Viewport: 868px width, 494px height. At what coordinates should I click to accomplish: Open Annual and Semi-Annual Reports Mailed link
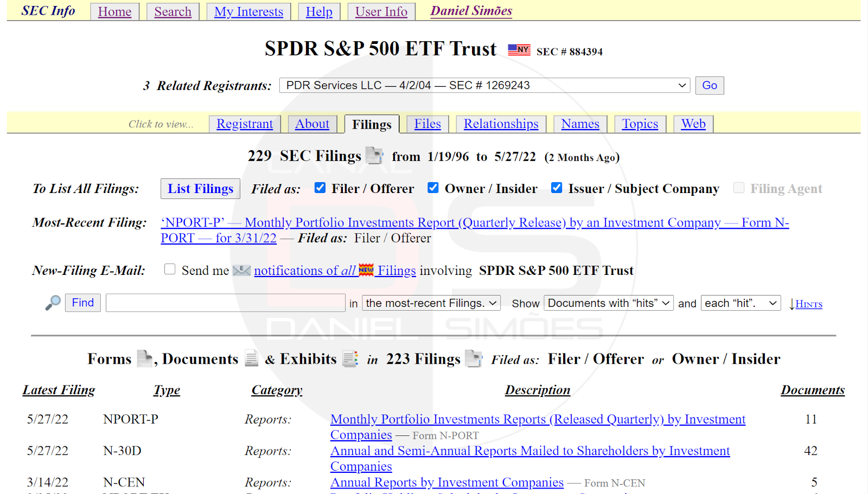530,458
